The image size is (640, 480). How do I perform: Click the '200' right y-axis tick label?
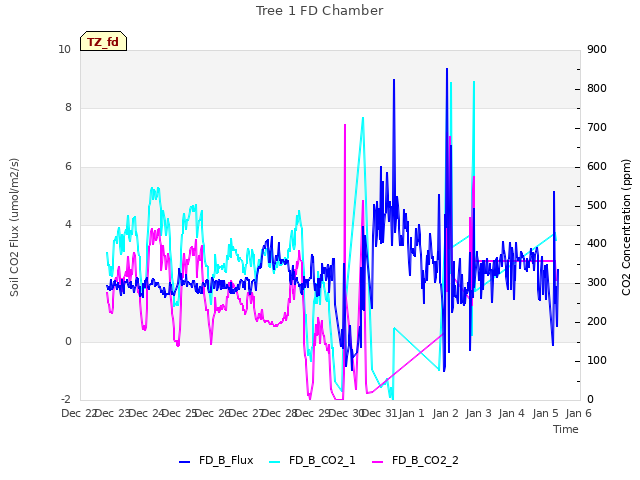(x=597, y=322)
